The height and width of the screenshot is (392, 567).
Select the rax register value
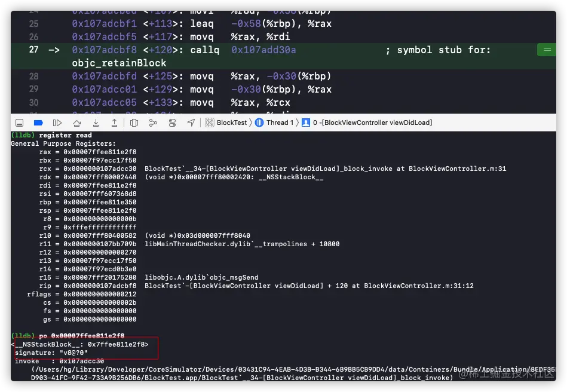[100, 152]
